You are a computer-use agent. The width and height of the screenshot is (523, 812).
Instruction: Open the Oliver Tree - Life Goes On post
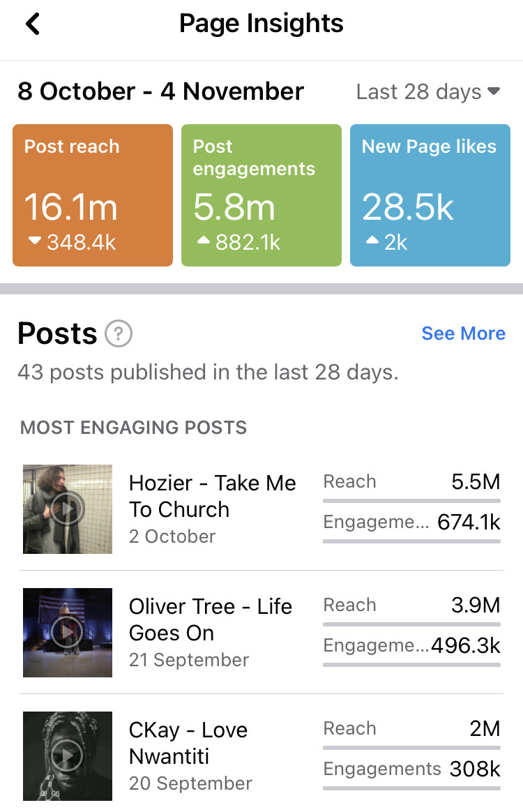(210, 619)
